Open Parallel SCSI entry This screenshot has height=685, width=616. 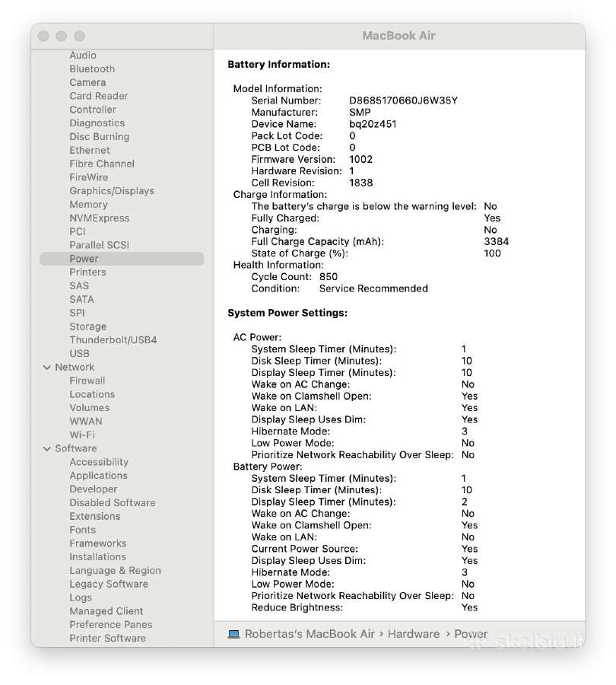point(99,245)
